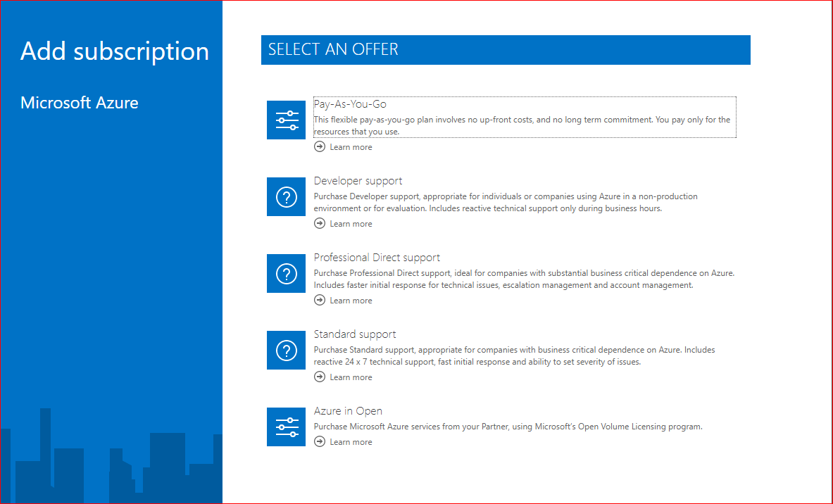Click the Standard support description about 24 x 7 support
The height and width of the screenshot is (504, 833).
pos(514,356)
